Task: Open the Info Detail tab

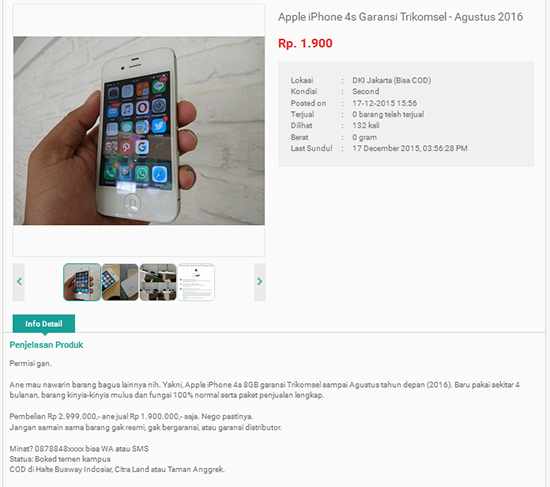Action: click(x=44, y=323)
